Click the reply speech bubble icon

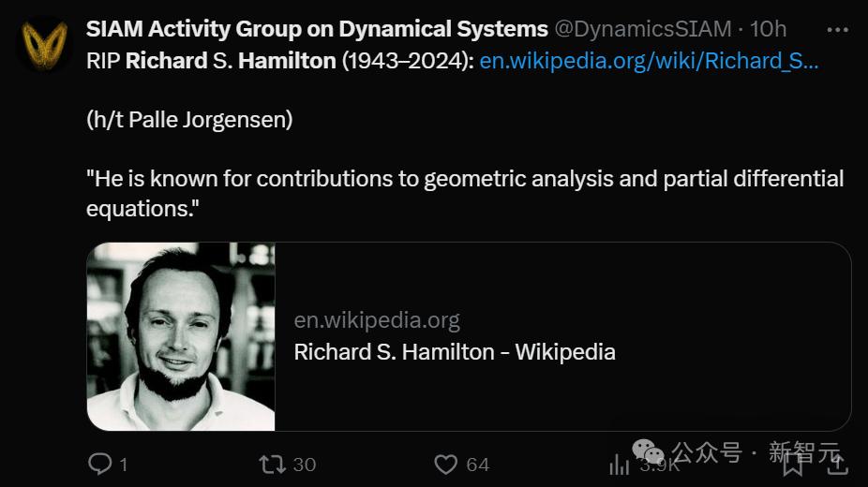click(99, 464)
